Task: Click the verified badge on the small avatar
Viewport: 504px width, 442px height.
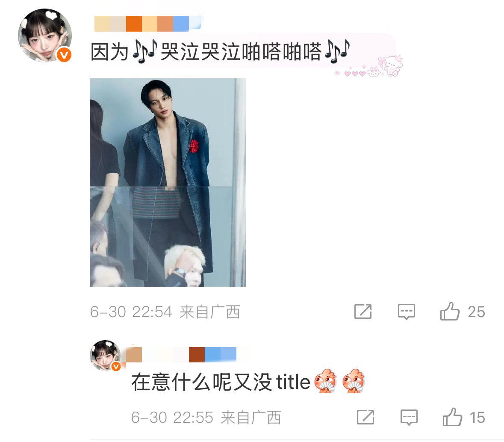Action: (116, 366)
